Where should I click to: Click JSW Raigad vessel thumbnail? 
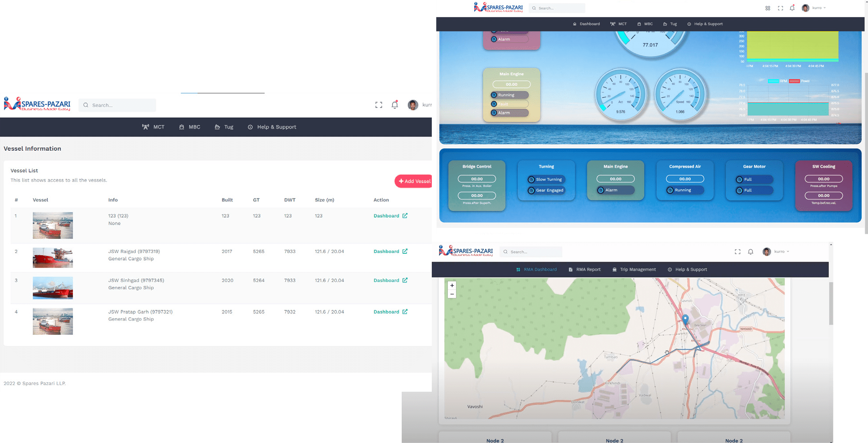(x=53, y=258)
